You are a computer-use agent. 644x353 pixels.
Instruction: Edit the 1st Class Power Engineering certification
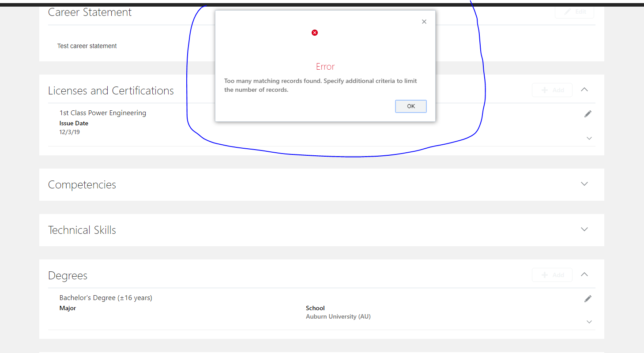(x=588, y=114)
